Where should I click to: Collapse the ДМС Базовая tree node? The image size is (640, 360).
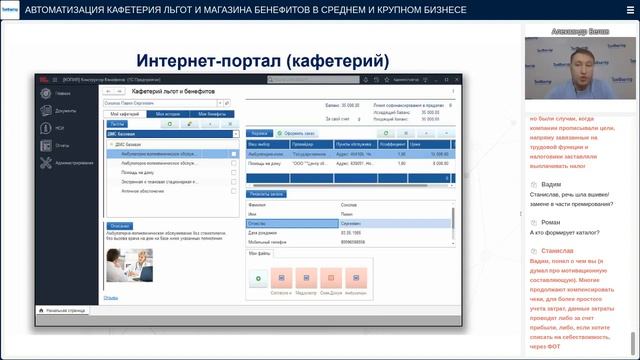[x=111, y=144]
